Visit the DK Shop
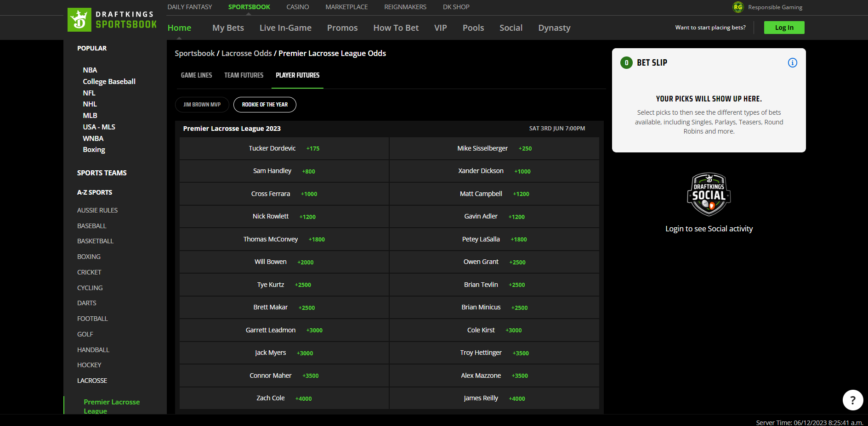Image resolution: width=868 pixels, height=426 pixels. coord(456,7)
